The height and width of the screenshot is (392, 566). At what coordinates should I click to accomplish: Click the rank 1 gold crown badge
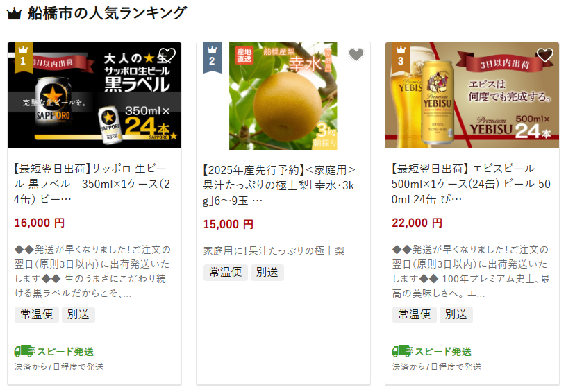(24, 58)
